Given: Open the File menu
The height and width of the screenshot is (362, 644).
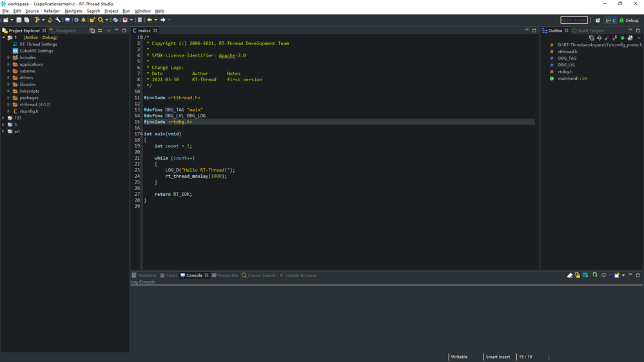Looking at the screenshot, I should (5, 11).
